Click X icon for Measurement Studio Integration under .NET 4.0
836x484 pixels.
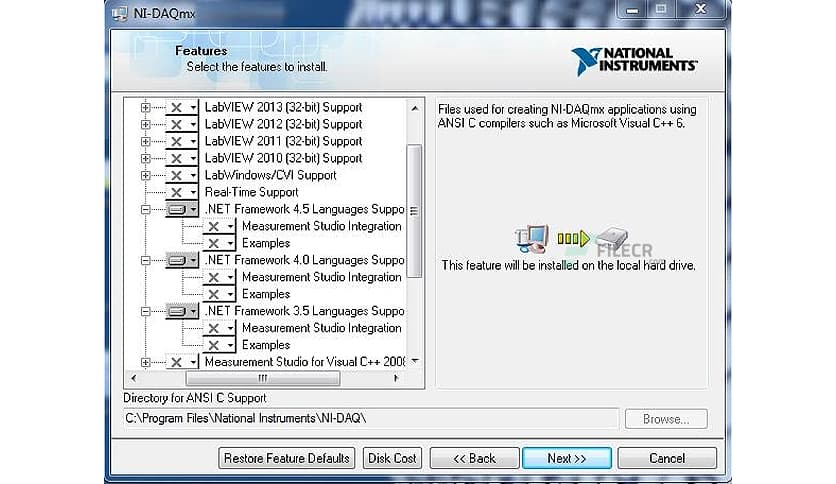pos(214,278)
